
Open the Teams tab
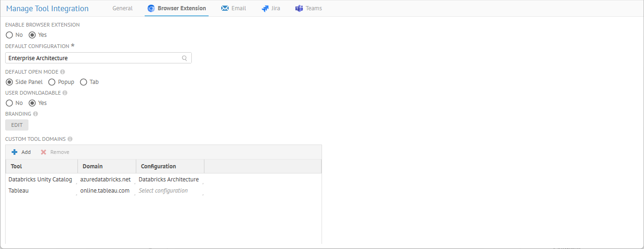[308, 8]
